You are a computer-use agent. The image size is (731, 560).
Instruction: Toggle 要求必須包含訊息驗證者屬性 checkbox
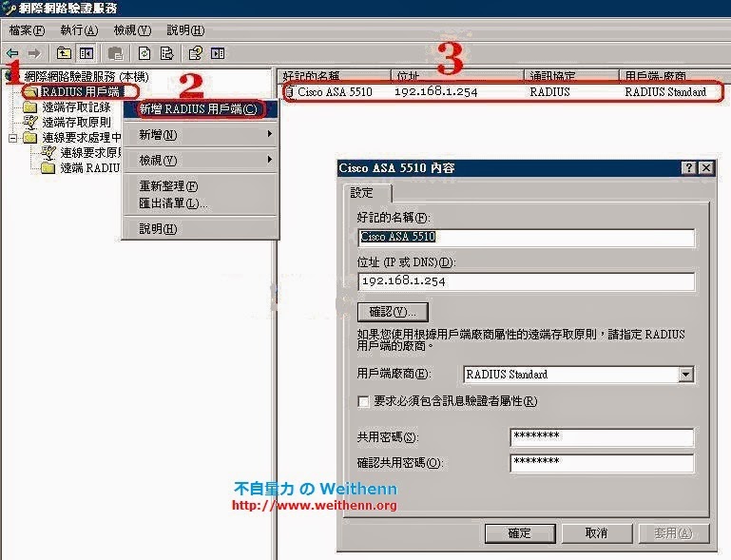tap(363, 401)
